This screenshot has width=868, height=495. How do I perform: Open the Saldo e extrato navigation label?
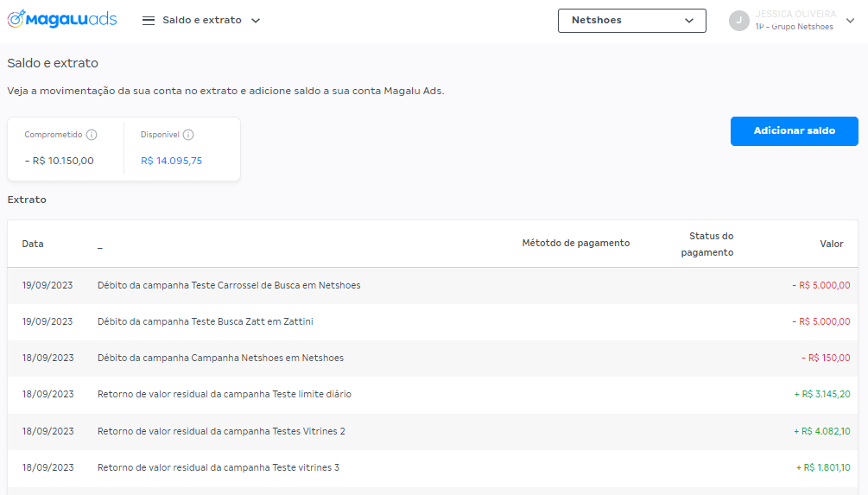pyautogui.click(x=201, y=20)
